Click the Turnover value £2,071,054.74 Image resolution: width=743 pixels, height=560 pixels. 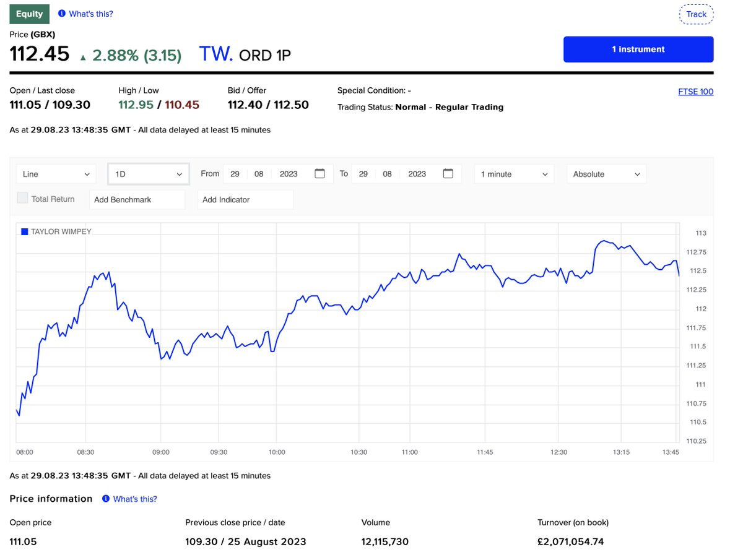(571, 542)
